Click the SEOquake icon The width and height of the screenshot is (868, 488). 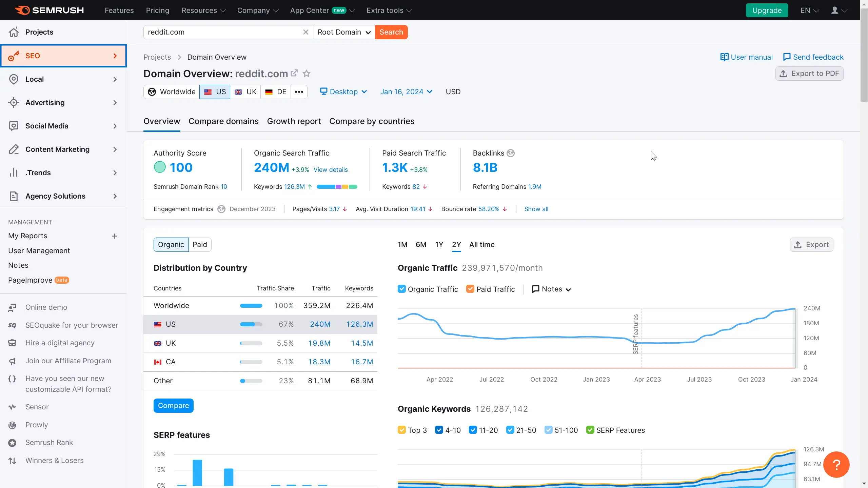(x=12, y=325)
